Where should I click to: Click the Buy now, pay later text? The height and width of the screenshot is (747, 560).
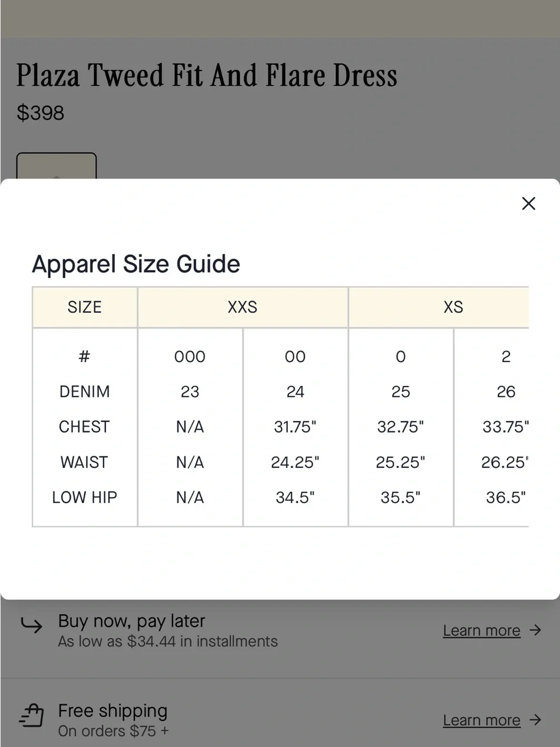click(132, 621)
